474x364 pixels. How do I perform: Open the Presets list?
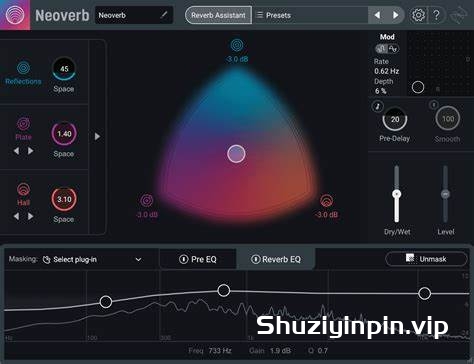pyautogui.click(x=310, y=15)
